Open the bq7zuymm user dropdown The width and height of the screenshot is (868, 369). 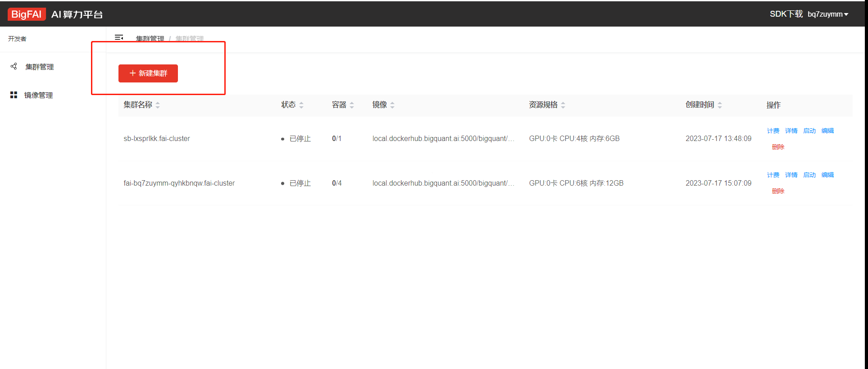[827, 14]
